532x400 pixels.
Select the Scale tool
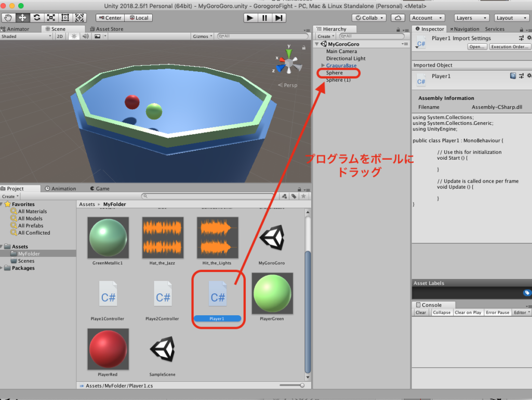click(51, 18)
